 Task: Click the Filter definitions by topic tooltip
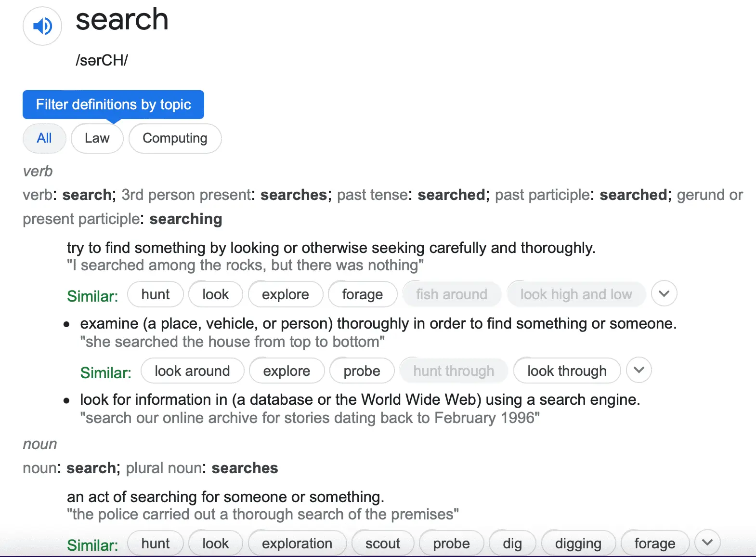(x=113, y=105)
